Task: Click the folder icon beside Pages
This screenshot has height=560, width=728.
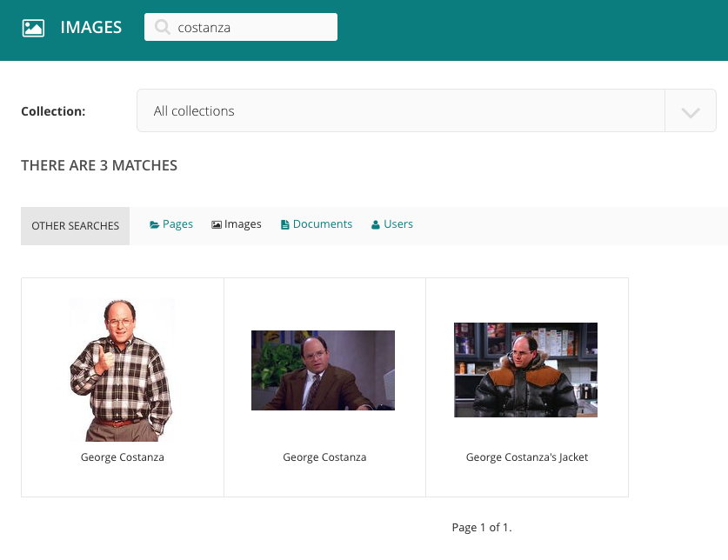Action: tap(154, 225)
